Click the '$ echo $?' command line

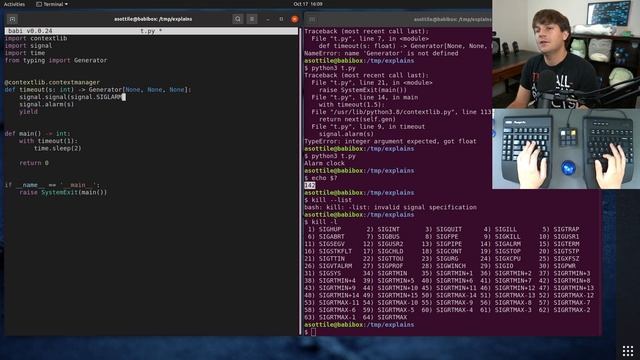pos(321,178)
